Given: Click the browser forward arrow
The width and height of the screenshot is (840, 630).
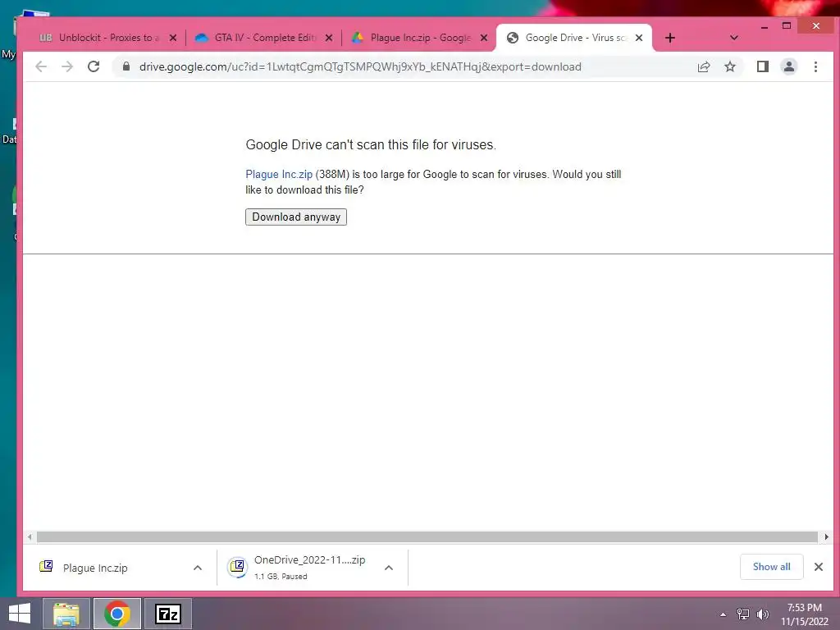Looking at the screenshot, I should click(x=67, y=66).
